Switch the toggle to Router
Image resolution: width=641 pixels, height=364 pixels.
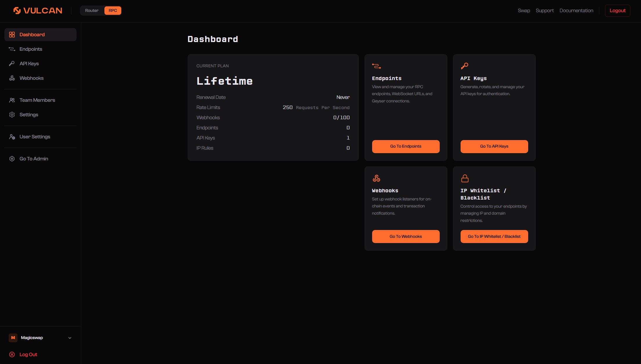pyautogui.click(x=92, y=10)
